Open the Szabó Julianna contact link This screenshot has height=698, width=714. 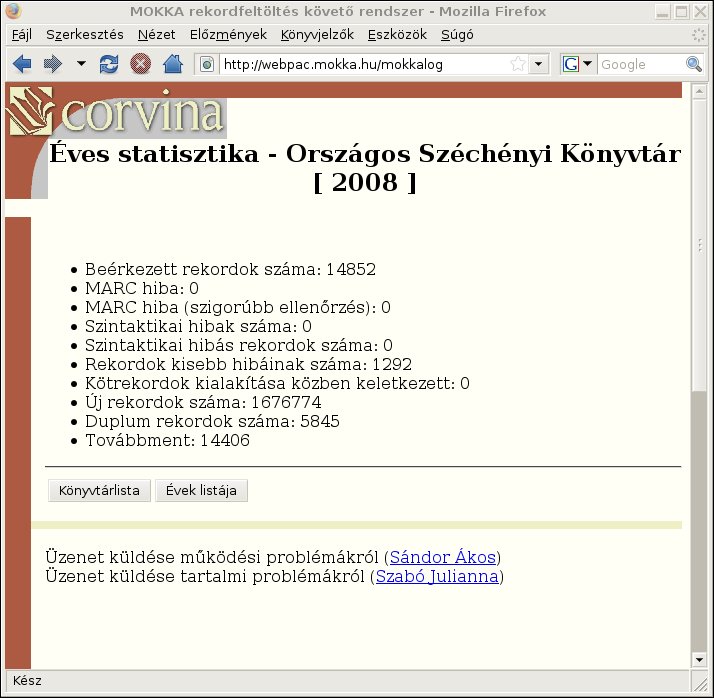tap(437, 576)
